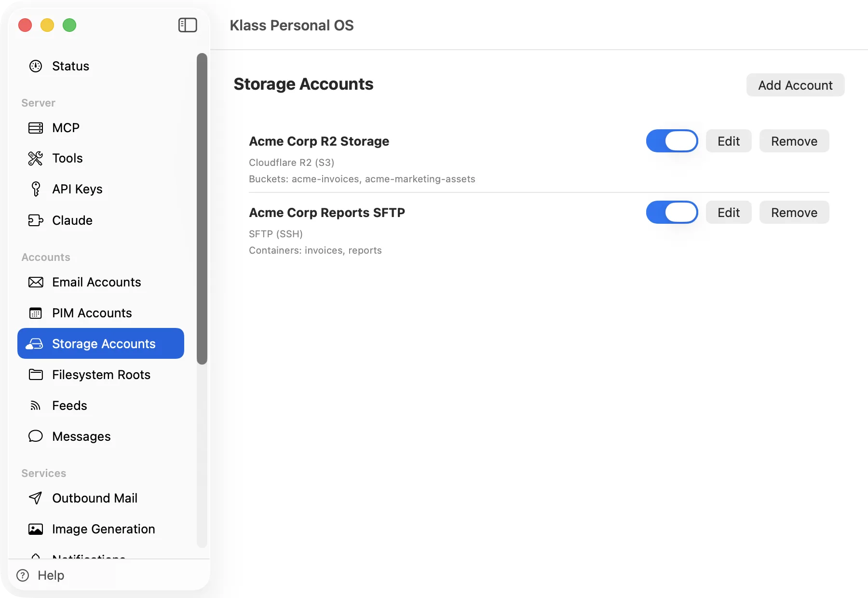Viewport: 868px width, 598px height.
Task: Open the Help link
Action: click(x=41, y=575)
